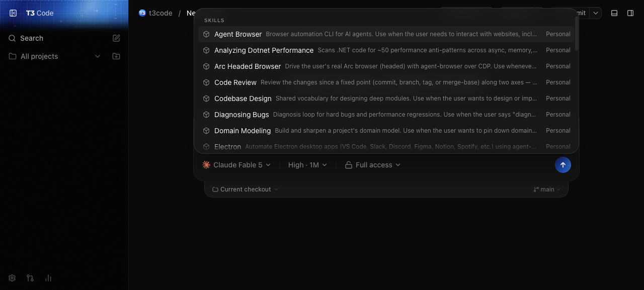The height and width of the screenshot is (290, 644).
Task: Open the pull request branch icon
Action: point(30,278)
